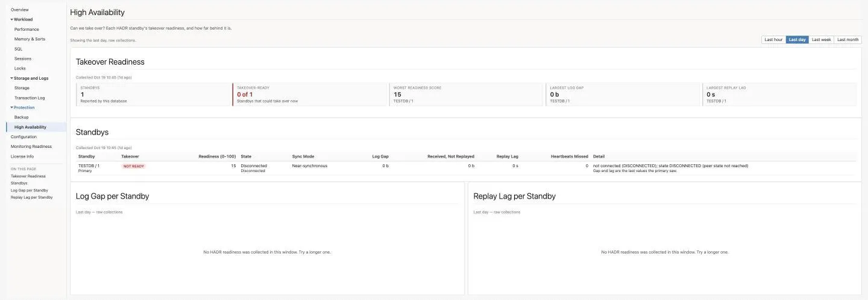868x300 pixels.
Task: Go to Monitoring Readiness page
Action: 31,146
